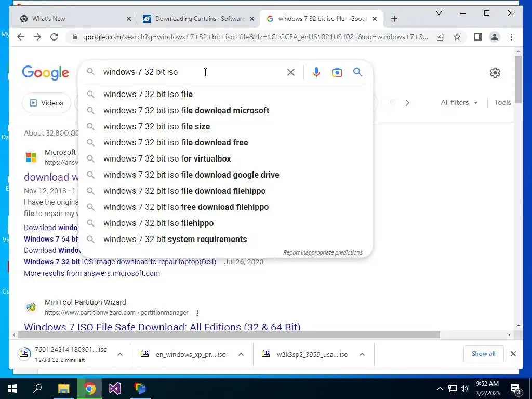Go forward with the navigation arrow
The image size is (532, 399).
click(x=37, y=37)
